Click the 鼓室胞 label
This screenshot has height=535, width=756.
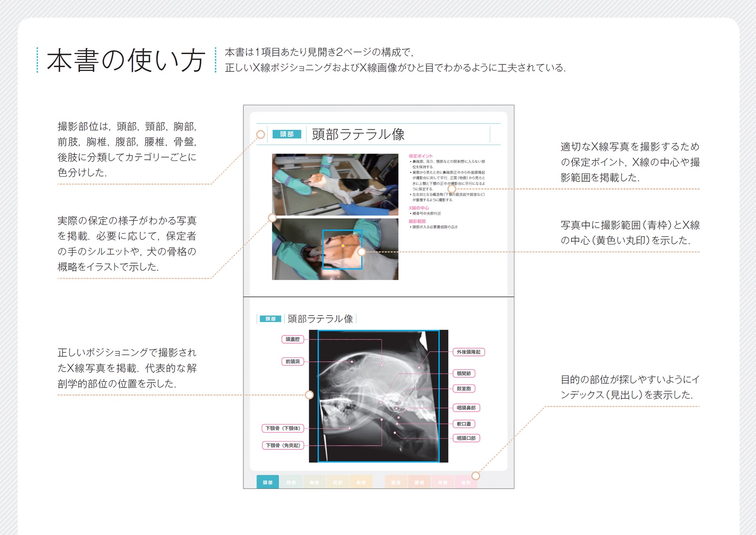click(x=464, y=389)
